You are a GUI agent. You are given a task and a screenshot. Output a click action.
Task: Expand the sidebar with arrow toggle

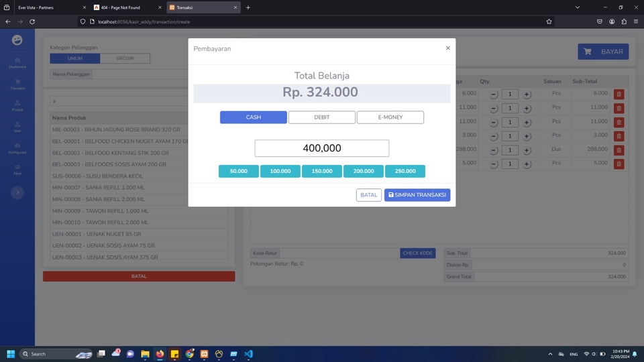[17, 192]
